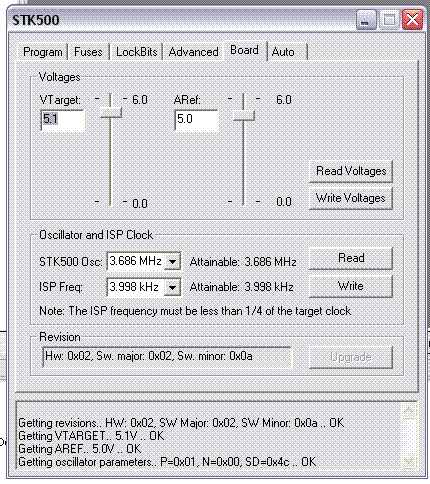Open the STK500 Osc dropdown arrow
The height and width of the screenshot is (484, 430).
pyautogui.click(x=173, y=261)
